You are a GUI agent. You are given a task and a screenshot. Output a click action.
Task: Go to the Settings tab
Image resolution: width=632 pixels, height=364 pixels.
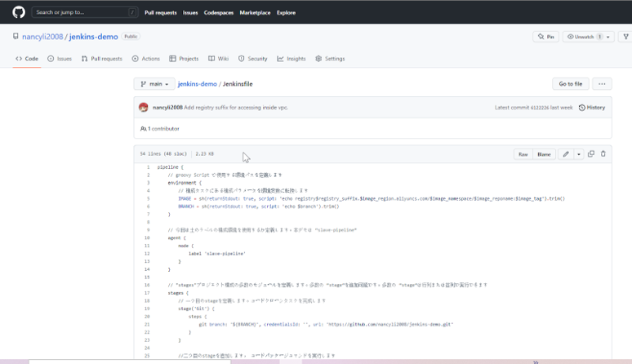tap(330, 59)
